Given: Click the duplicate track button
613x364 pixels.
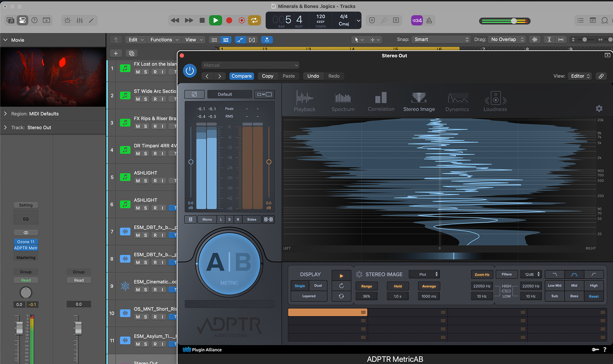Looking at the screenshot, I should tap(132, 53).
